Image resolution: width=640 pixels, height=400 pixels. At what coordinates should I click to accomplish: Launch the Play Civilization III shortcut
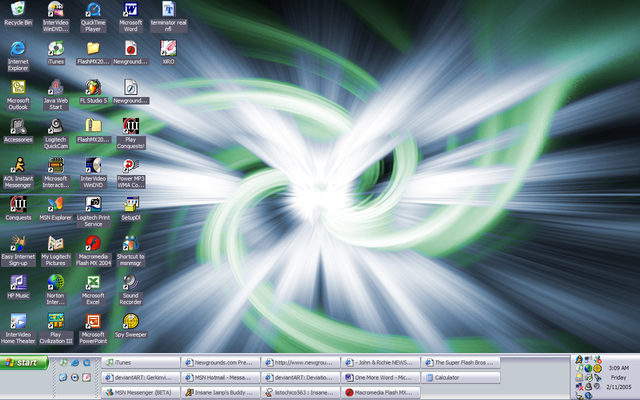pyautogui.click(x=56, y=329)
